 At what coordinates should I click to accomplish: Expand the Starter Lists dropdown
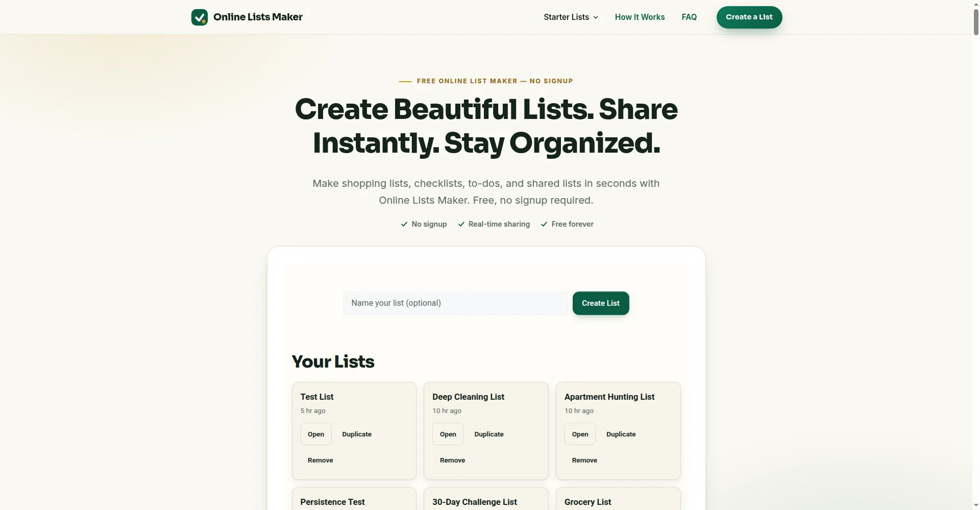[x=571, y=17]
